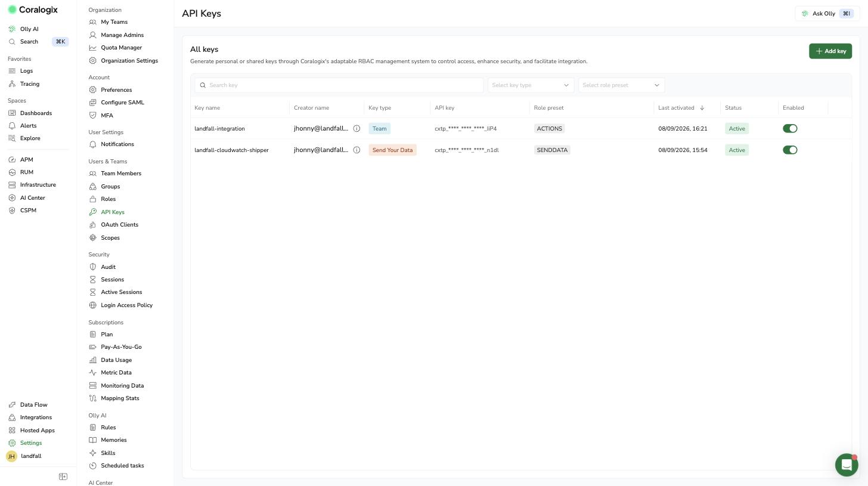The height and width of the screenshot is (486, 868).
Task: Open Scheduled tasks under Olly AI
Action: coord(116,466)
